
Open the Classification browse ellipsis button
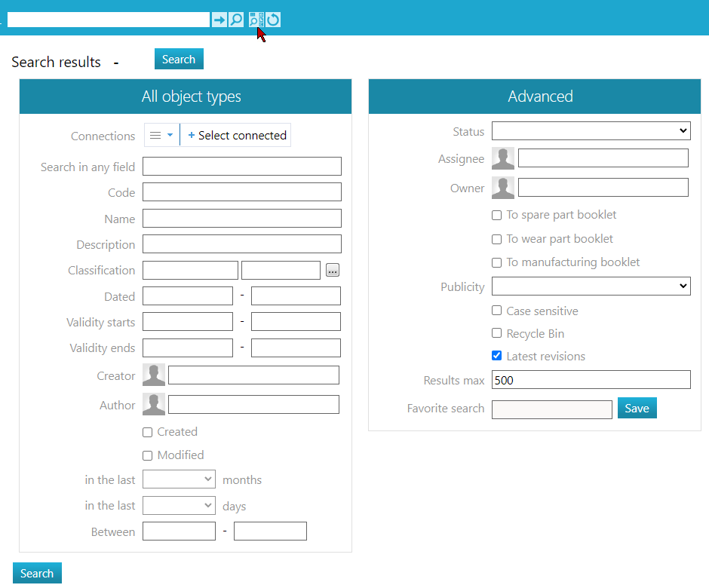coord(333,271)
